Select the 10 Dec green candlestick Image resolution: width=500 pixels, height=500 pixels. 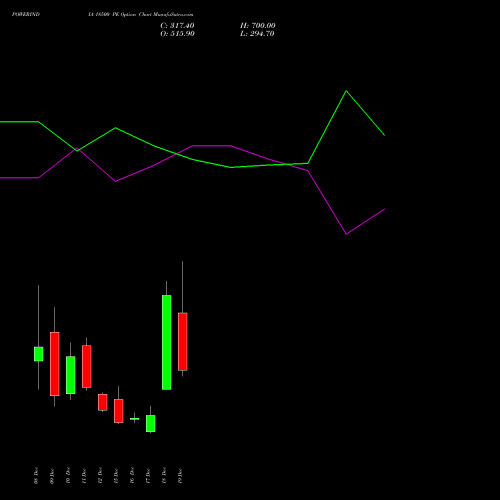71,375
